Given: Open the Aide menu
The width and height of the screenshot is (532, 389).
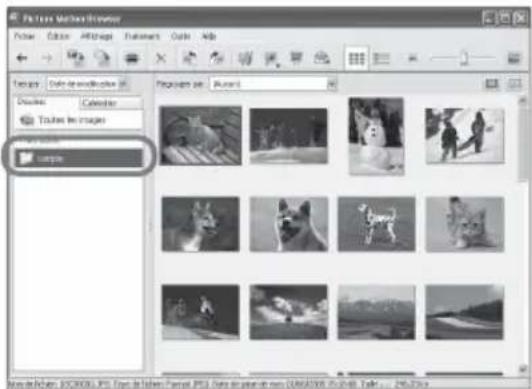Looking at the screenshot, I should click(209, 36).
